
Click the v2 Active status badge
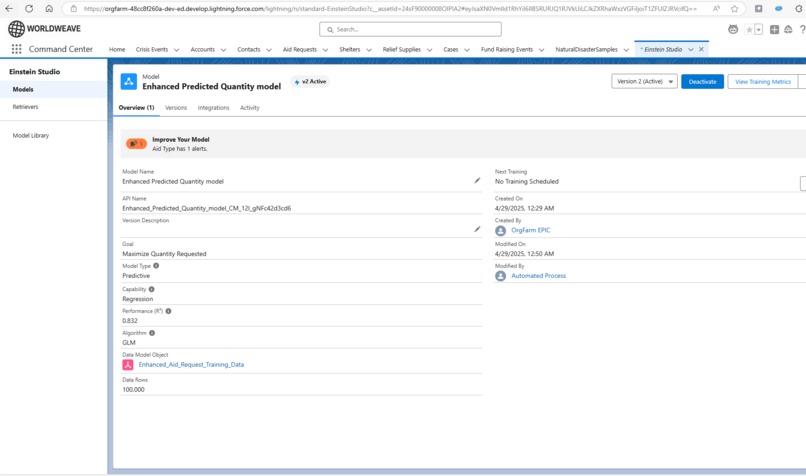pyautogui.click(x=310, y=82)
